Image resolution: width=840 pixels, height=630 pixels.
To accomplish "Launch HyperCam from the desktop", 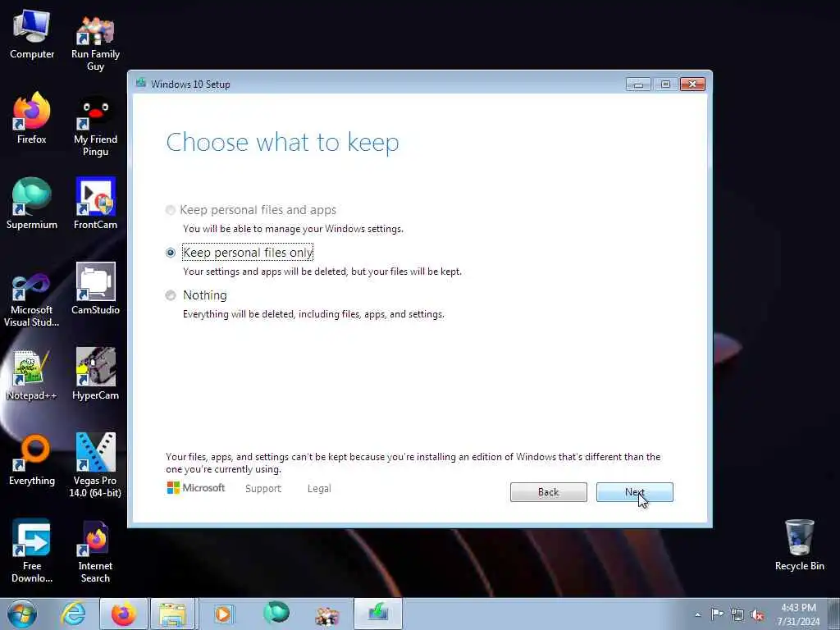I will (95, 374).
